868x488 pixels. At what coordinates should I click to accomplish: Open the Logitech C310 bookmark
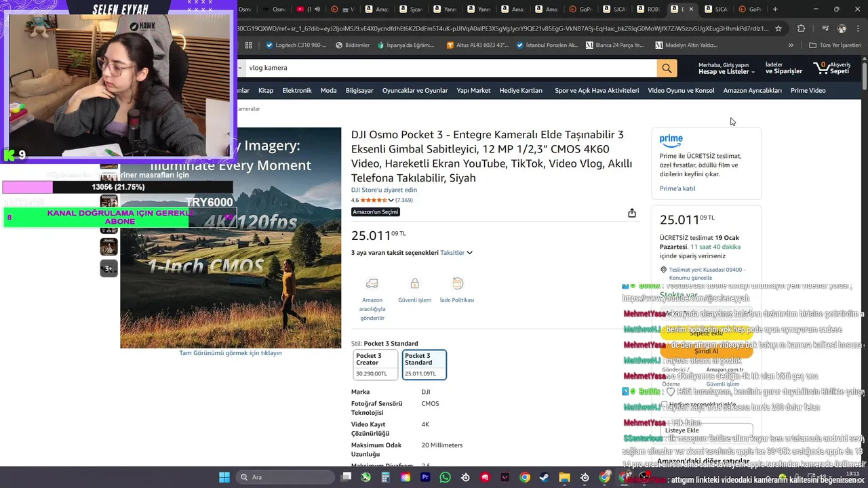(x=296, y=45)
